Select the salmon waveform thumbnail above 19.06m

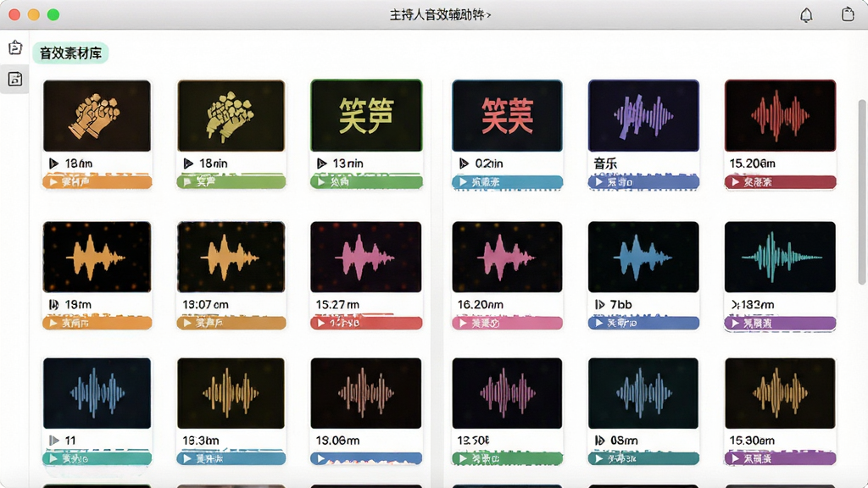366,393
